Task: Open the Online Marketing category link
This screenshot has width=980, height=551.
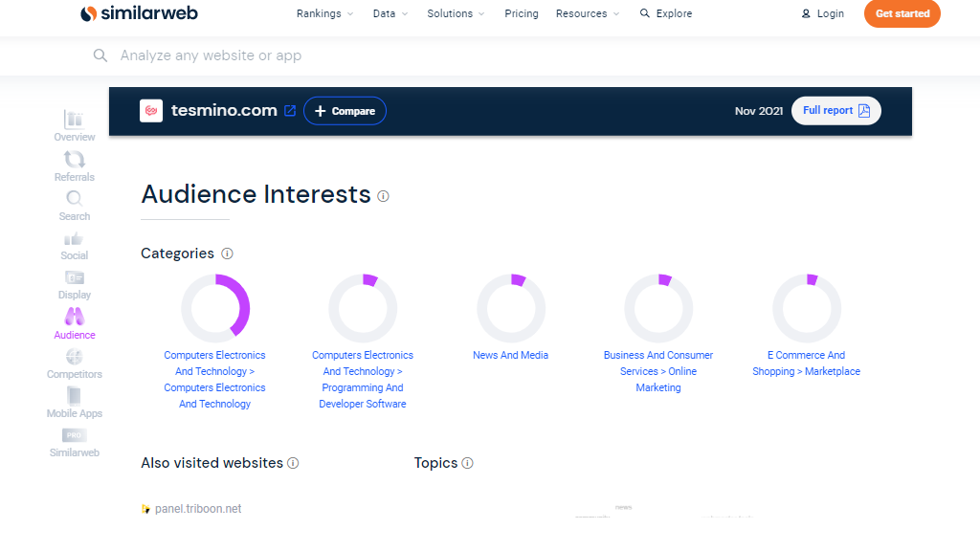Action: coord(658,371)
